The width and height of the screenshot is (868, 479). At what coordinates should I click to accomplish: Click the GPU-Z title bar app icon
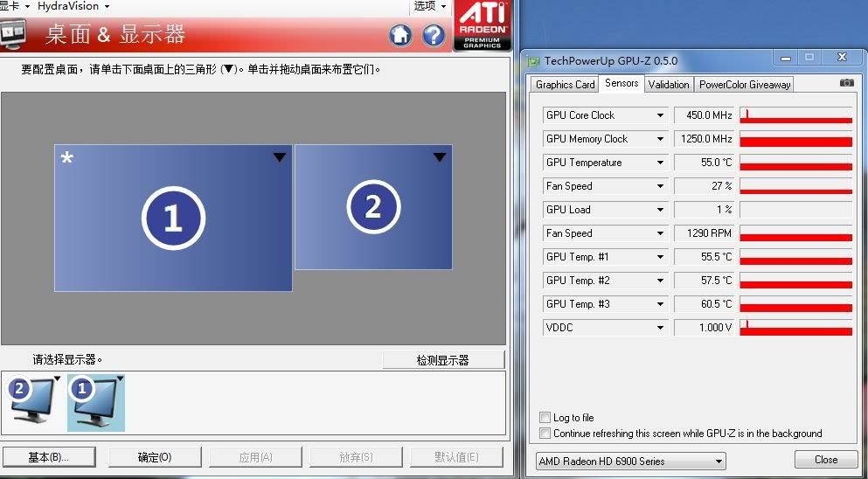(534, 61)
